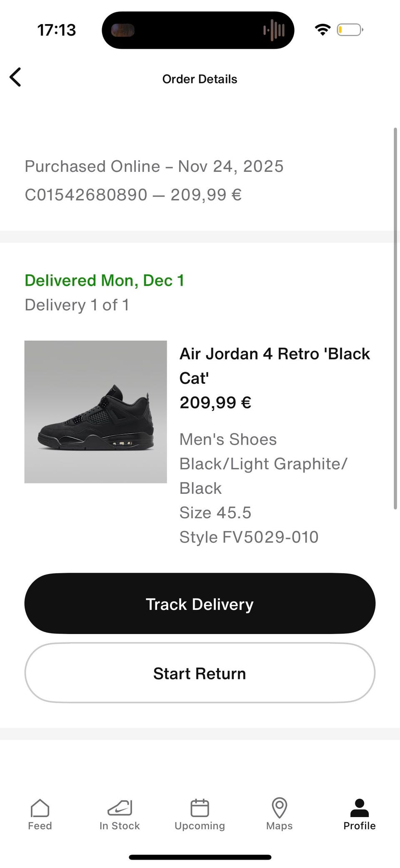Tap the order number C01542680890
The width and height of the screenshot is (400, 868).
point(86,195)
